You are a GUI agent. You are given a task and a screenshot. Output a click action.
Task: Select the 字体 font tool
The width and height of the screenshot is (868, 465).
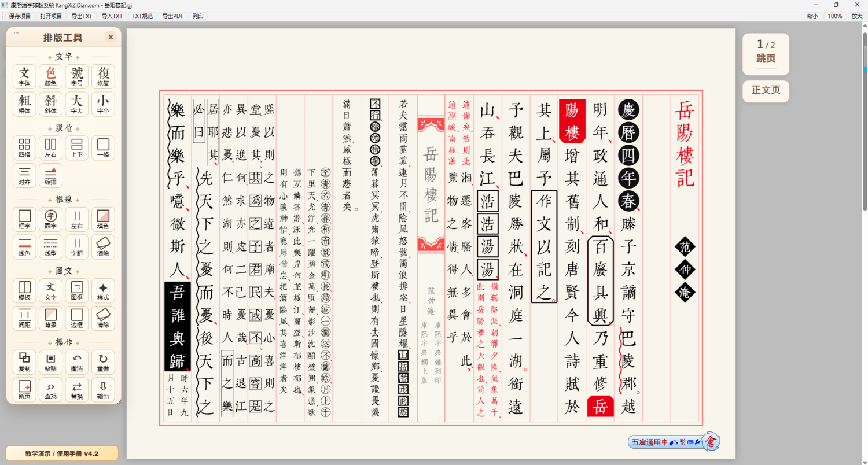click(x=24, y=76)
